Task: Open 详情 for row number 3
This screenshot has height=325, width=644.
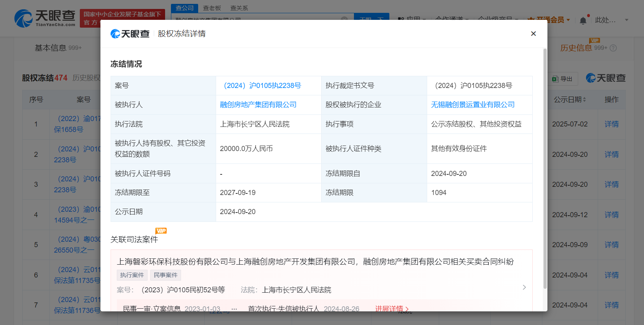Action: [x=612, y=184]
